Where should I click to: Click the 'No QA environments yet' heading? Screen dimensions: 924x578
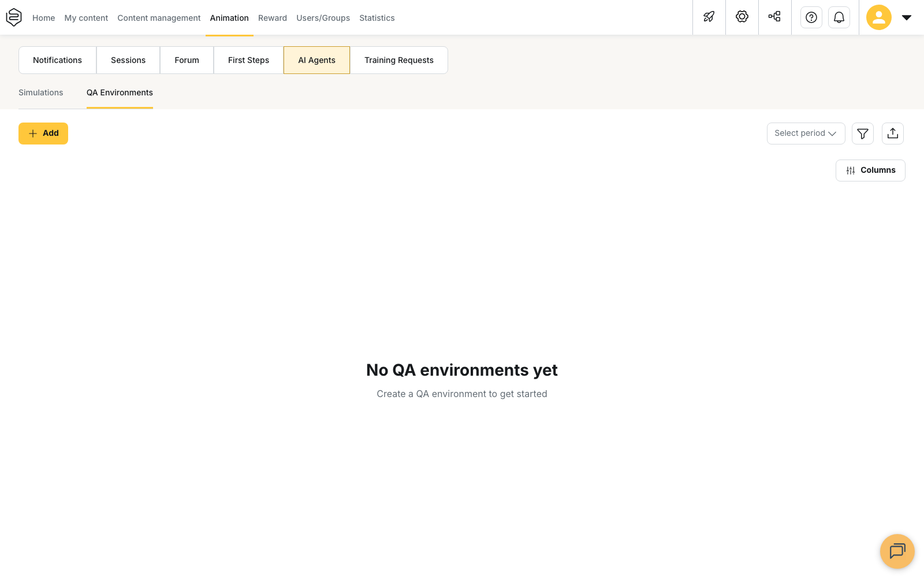(x=462, y=370)
